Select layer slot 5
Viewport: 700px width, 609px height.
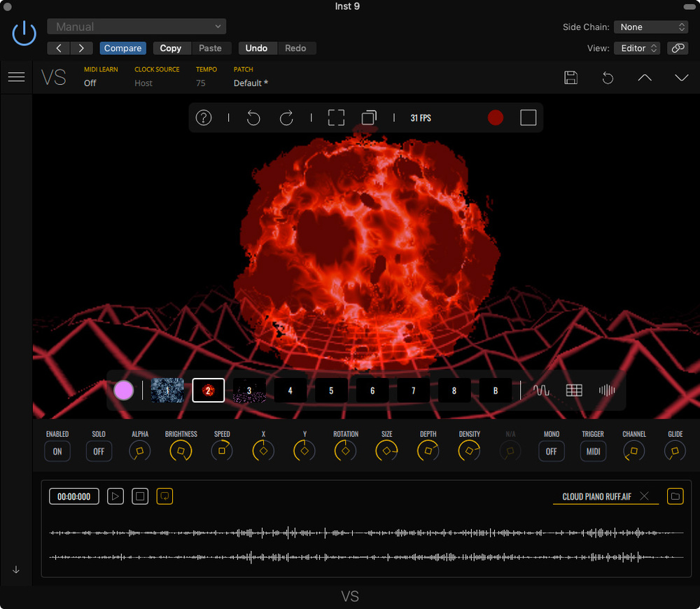pos(331,391)
